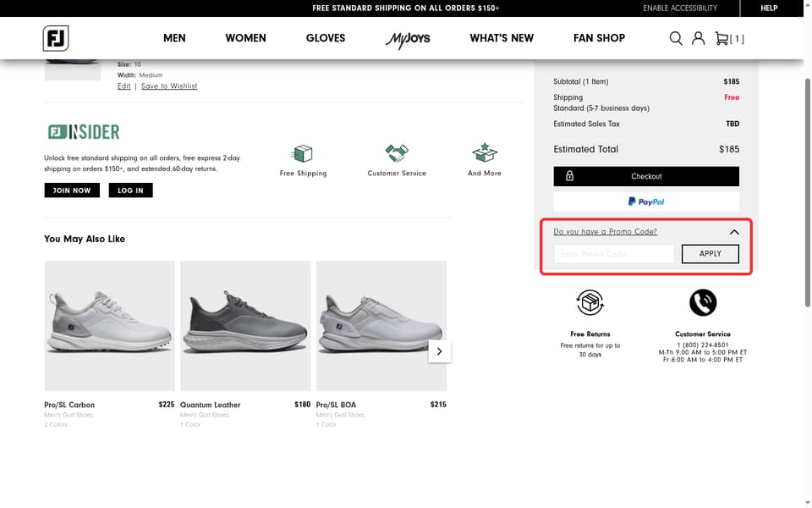Open the WHAT'S NEW menu

coord(502,38)
